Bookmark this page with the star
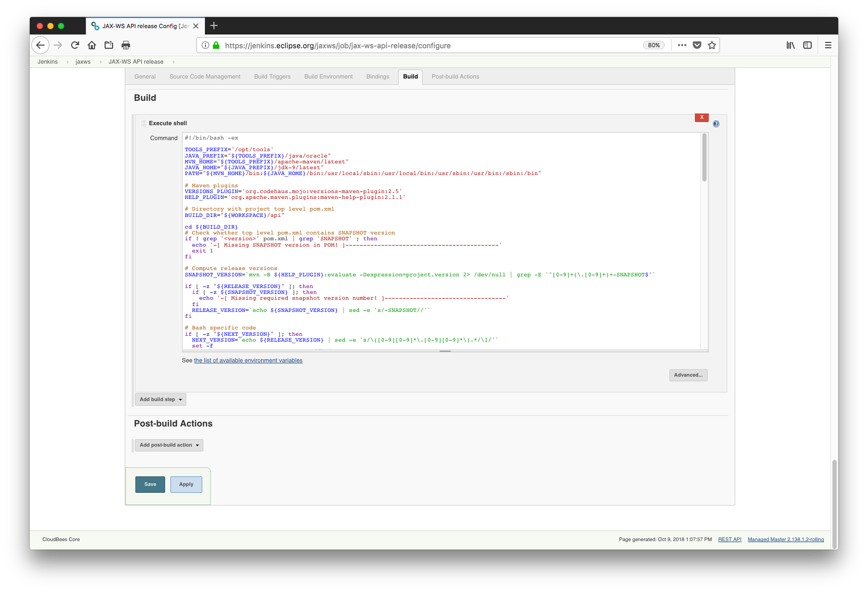This screenshot has height=592, width=868. [x=712, y=45]
